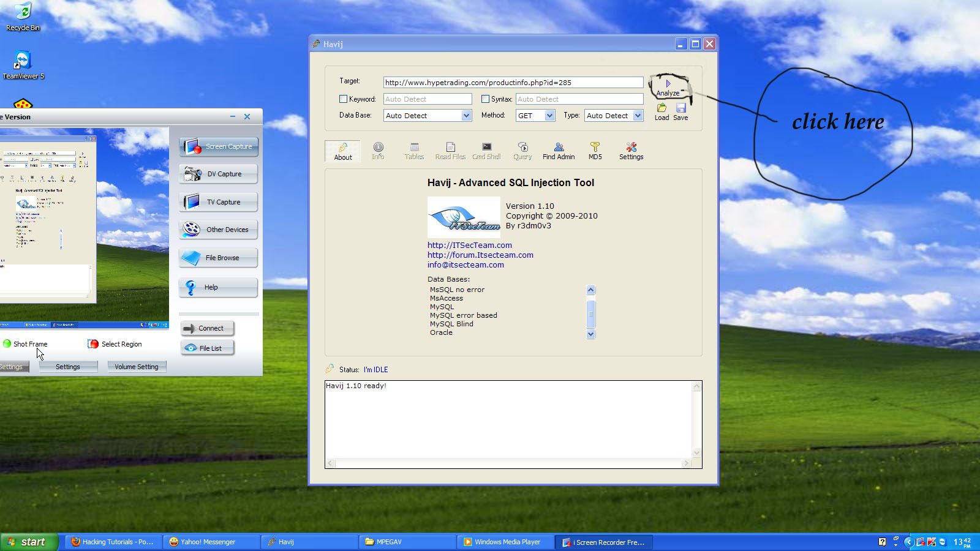The height and width of the screenshot is (551, 980).
Task: Enable the Keyword checkbox
Action: (343, 99)
